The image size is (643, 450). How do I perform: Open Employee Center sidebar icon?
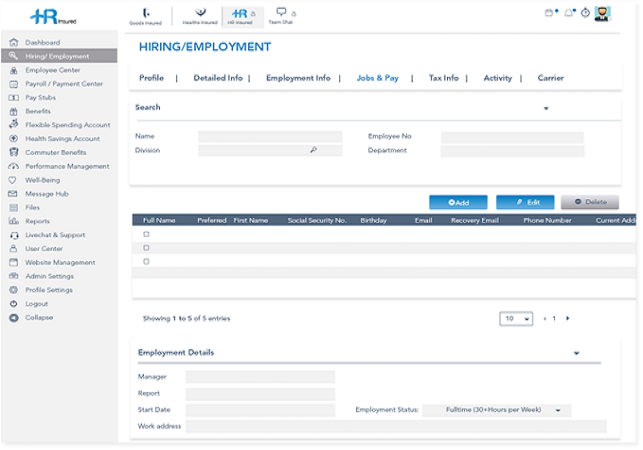(x=14, y=70)
